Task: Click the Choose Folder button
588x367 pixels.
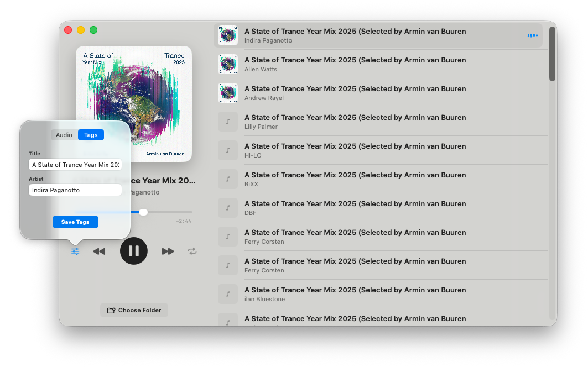Action: coord(134,311)
